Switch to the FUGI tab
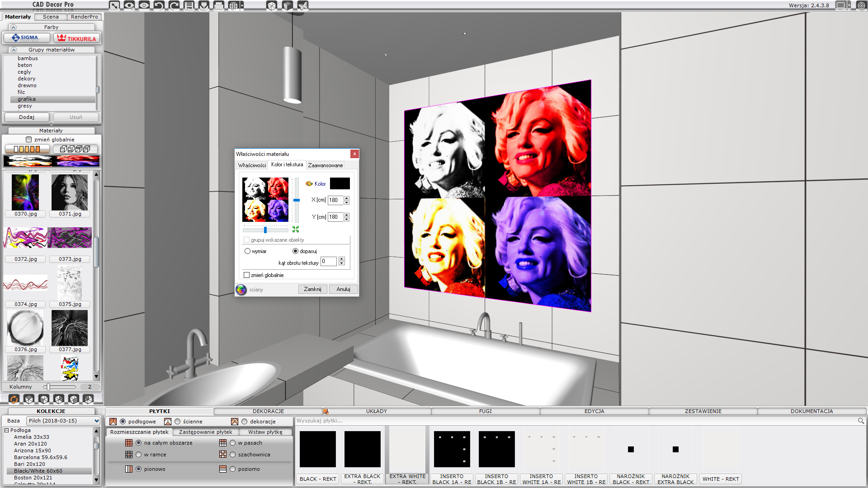The height and width of the screenshot is (488, 868). pyautogui.click(x=485, y=411)
